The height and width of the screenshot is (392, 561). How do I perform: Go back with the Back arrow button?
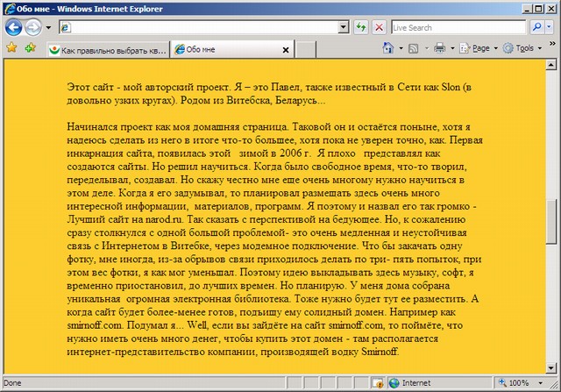[x=13, y=27]
